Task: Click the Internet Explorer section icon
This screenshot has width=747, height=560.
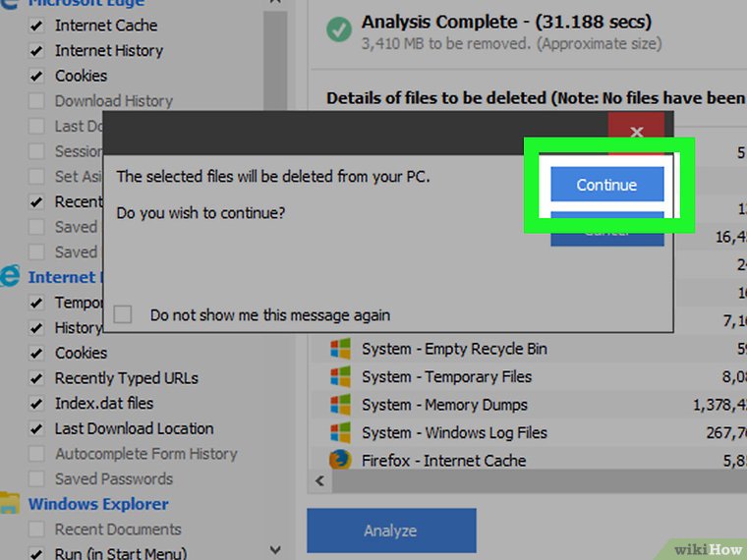Action: coord(10,276)
